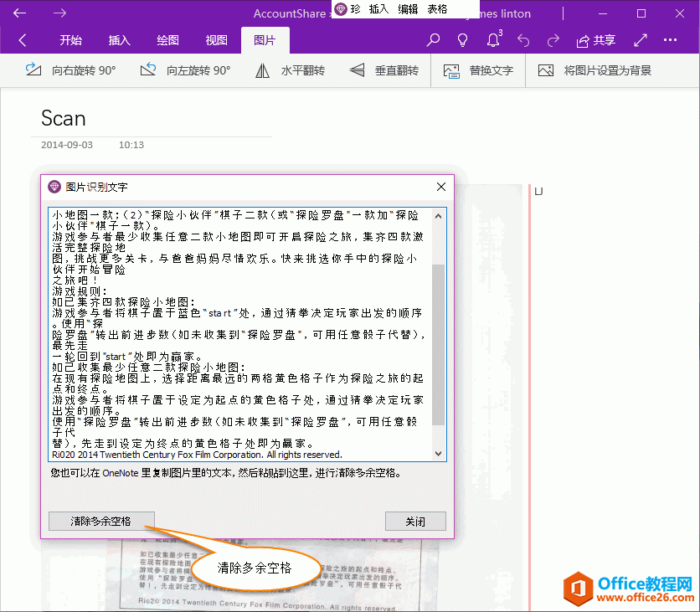
Task: Open the notification bell with badge 3
Action: [493, 39]
